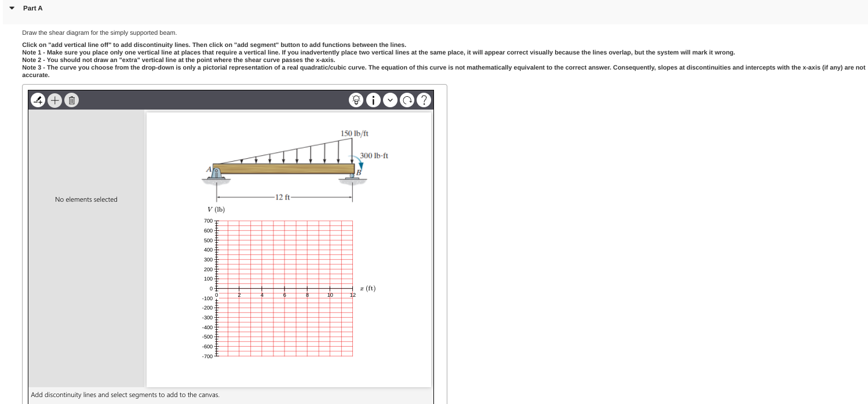
Task: Collapse the Part A section triangle
Action: pos(10,8)
